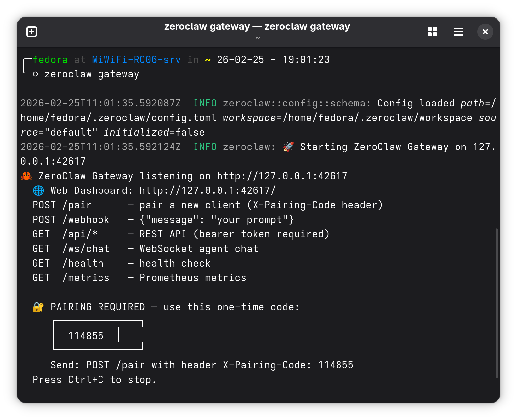Click the lock icon next to PAIRING REQUIRED

[x=38, y=307]
